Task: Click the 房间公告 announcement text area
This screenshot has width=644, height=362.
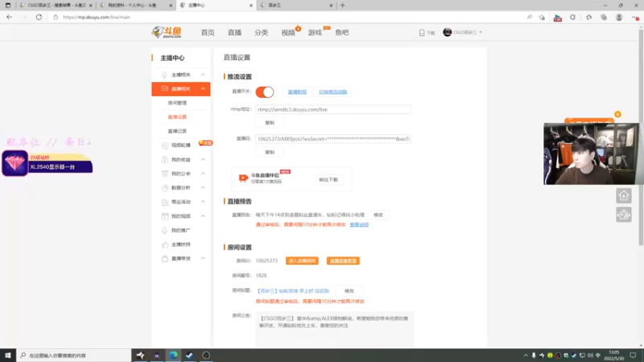Action: pyautogui.click(x=335, y=330)
